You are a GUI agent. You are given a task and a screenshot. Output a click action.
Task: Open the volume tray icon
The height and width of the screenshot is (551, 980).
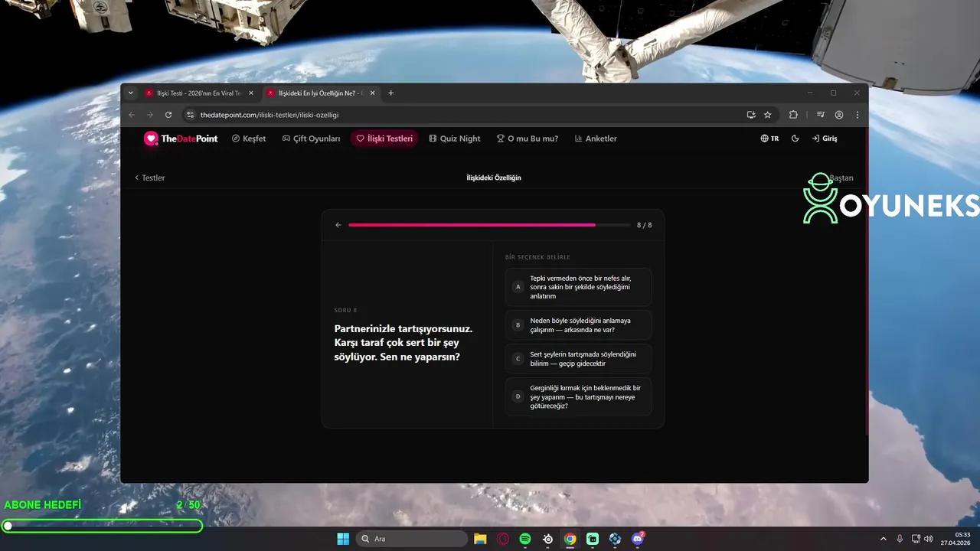coord(929,539)
